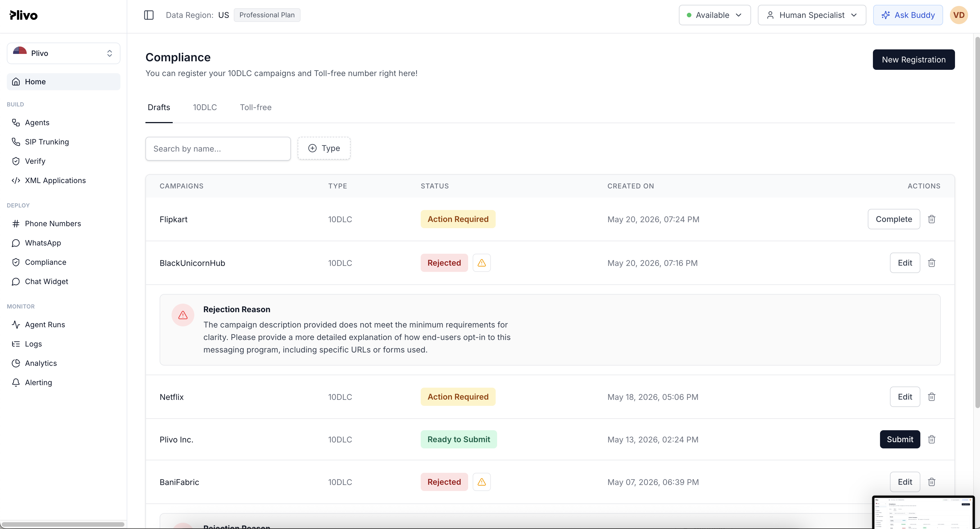Image resolution: width=980 pixels, height=529 pixels.
Task: Click the Professional Plan badge
Action: click(267, 15)
